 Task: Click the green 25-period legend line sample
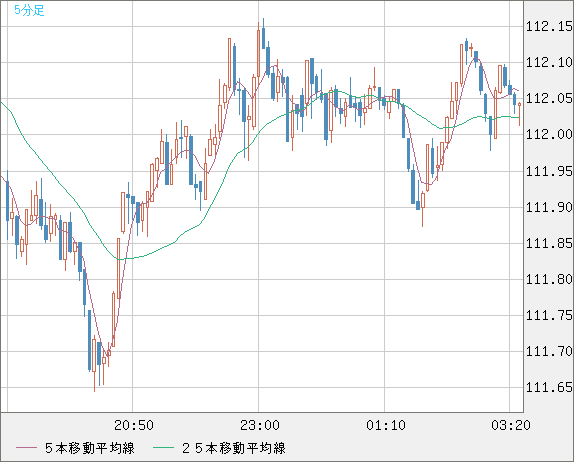tap(163, 448)
